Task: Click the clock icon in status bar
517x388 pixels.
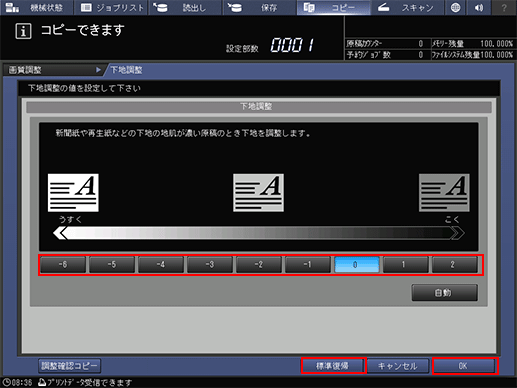Action: click(6, 382)
